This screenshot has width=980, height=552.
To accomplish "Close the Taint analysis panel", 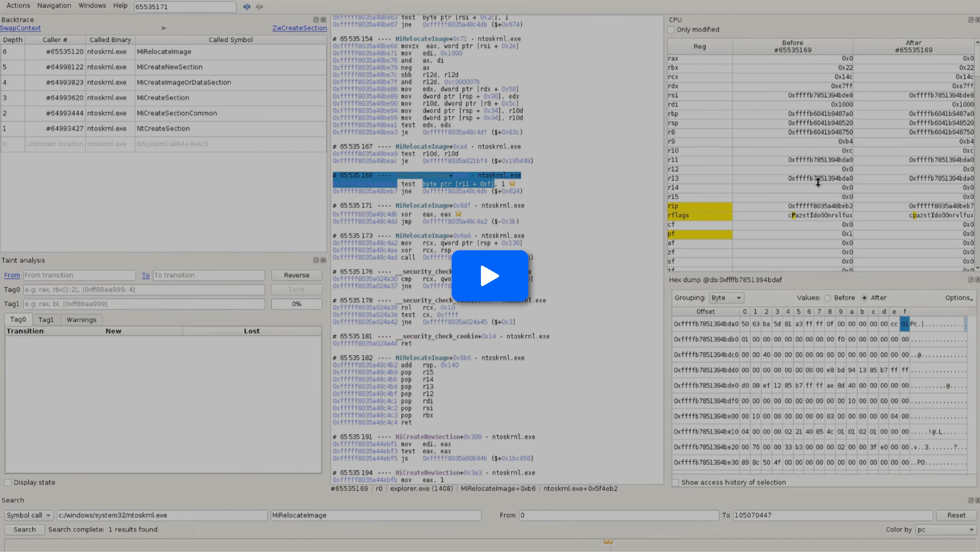I will pyautogui.click(x=323, y=260).
